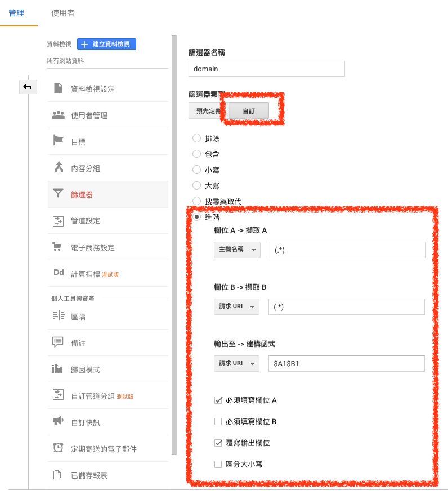Switch to the 使用者 tab
Screen dimensions: 448x491
62,13
